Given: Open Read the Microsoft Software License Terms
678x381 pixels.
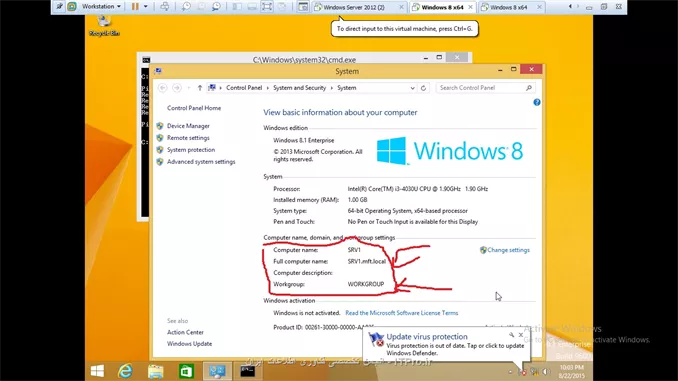Looking at the screenshot, I should tap(402, 313).
